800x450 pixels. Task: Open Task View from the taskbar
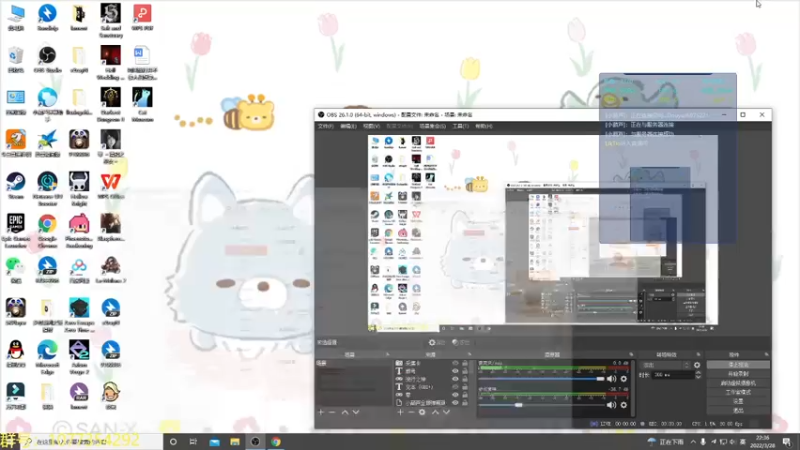pyautogui.click(x=193, y=442)
